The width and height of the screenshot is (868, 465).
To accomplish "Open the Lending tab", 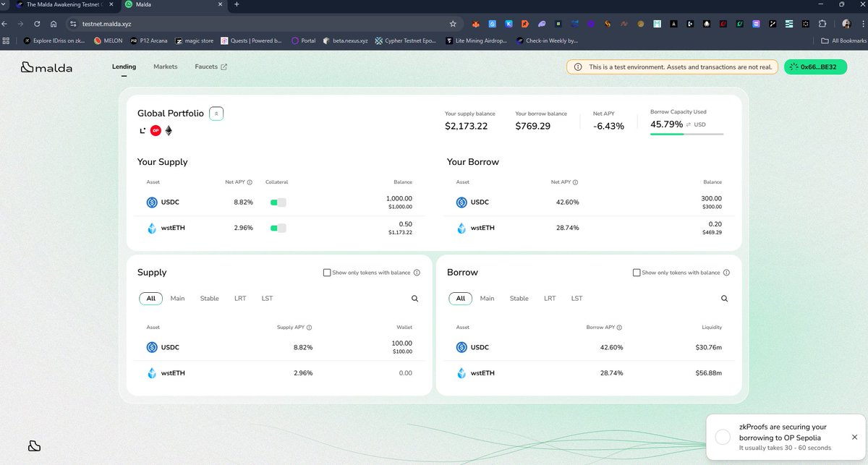I will 124,67.
